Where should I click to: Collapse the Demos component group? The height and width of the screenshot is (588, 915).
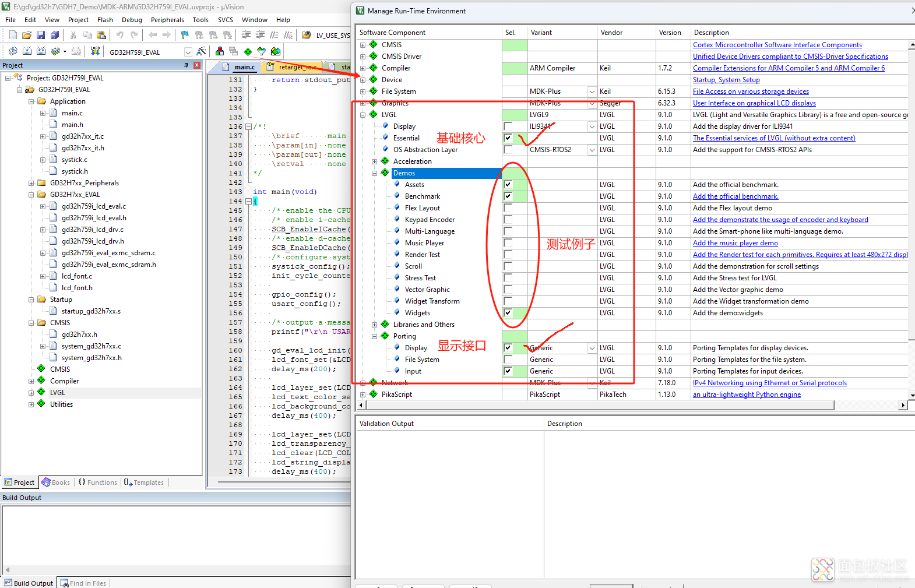pyautogui.click(x=375, y=173)
